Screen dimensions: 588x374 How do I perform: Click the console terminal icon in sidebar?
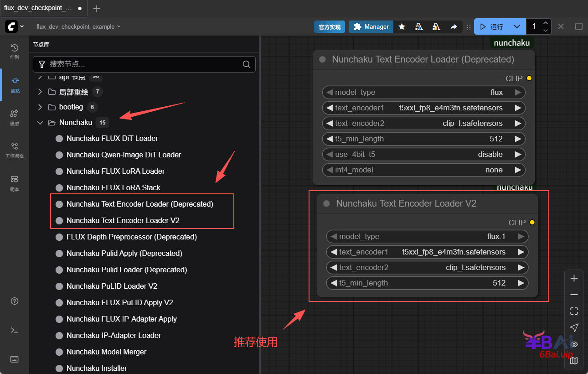pyautogui.click(x=15, y=330)
